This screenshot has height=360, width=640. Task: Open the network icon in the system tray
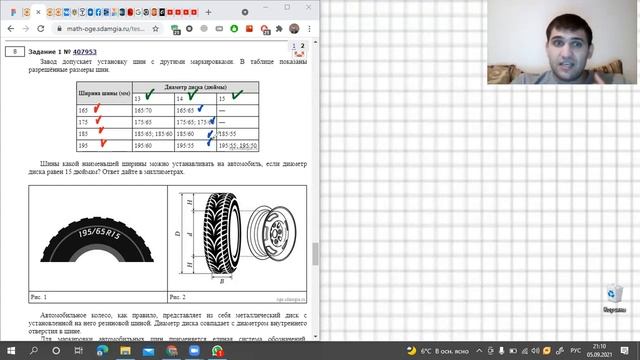tap(524, 351)
